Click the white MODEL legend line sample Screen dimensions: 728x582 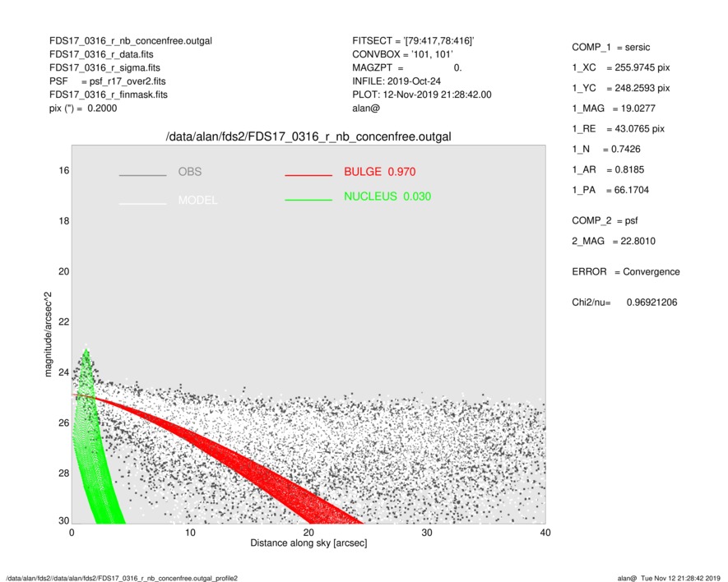click(142, 204)
